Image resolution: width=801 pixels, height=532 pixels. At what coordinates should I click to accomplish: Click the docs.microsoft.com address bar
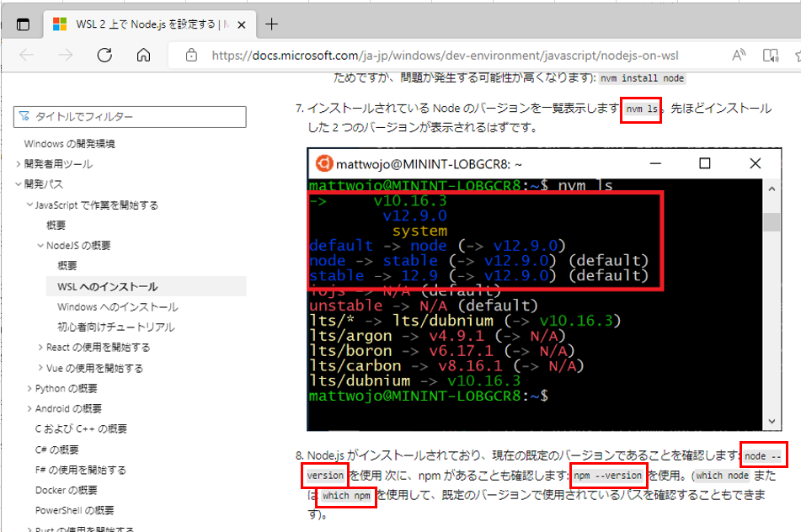click(x=445, y=56)
